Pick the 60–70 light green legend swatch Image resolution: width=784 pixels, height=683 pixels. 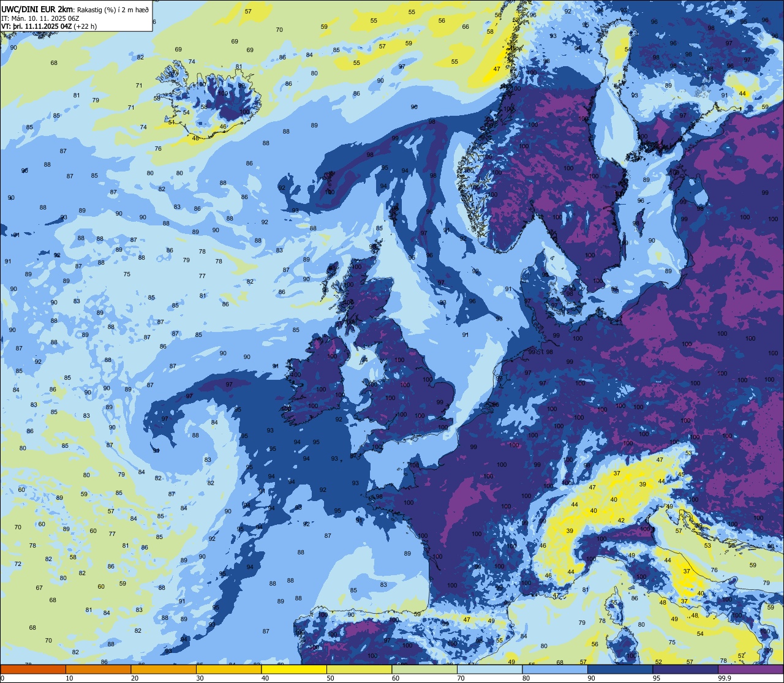424,669
